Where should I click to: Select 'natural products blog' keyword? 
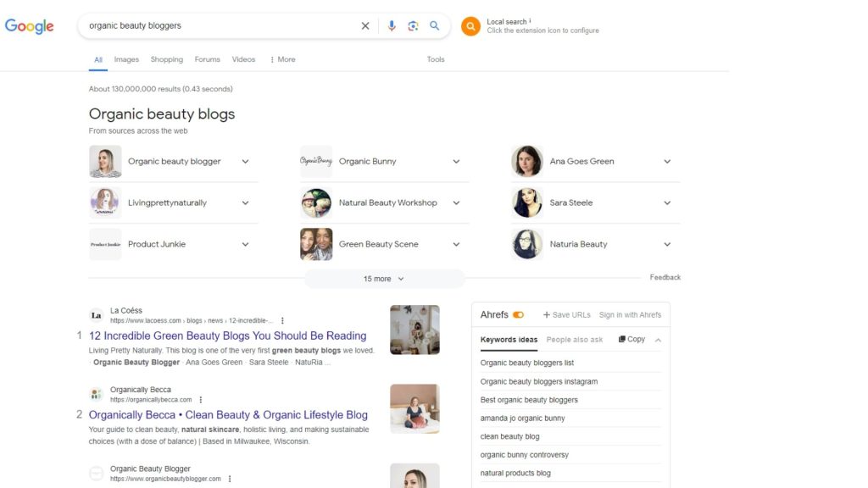click(515, 473)
